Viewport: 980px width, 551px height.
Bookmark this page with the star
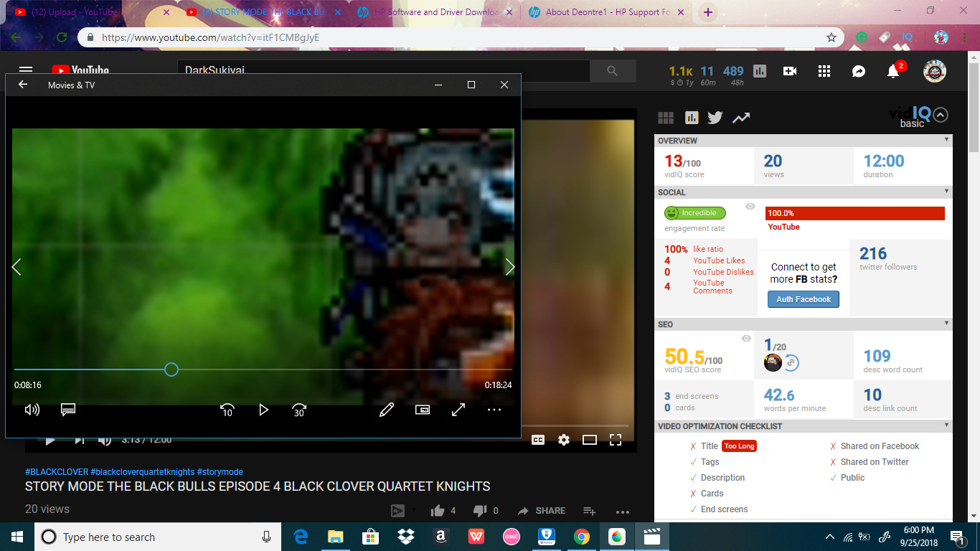tap(831, 37)
